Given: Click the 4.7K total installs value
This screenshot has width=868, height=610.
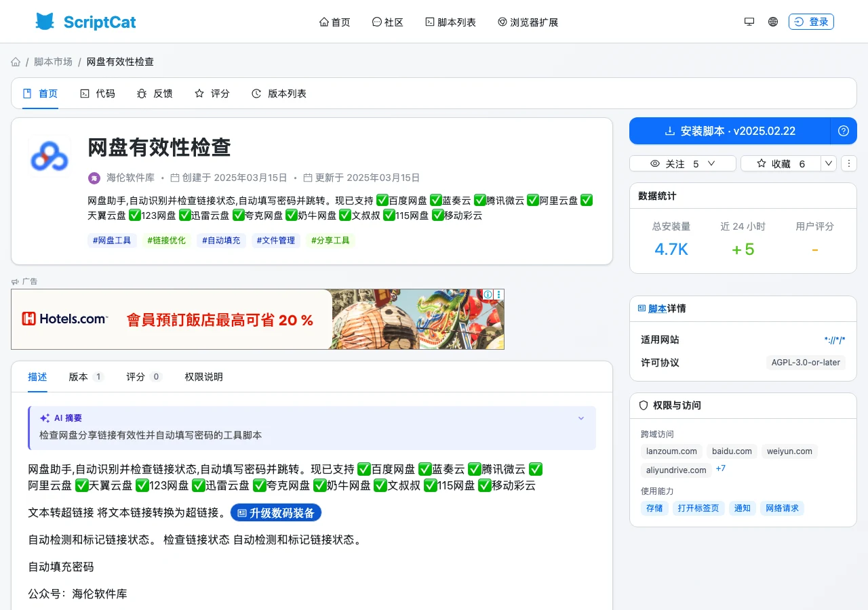Looking at the screenshot, I should click(x=671, y=249).
